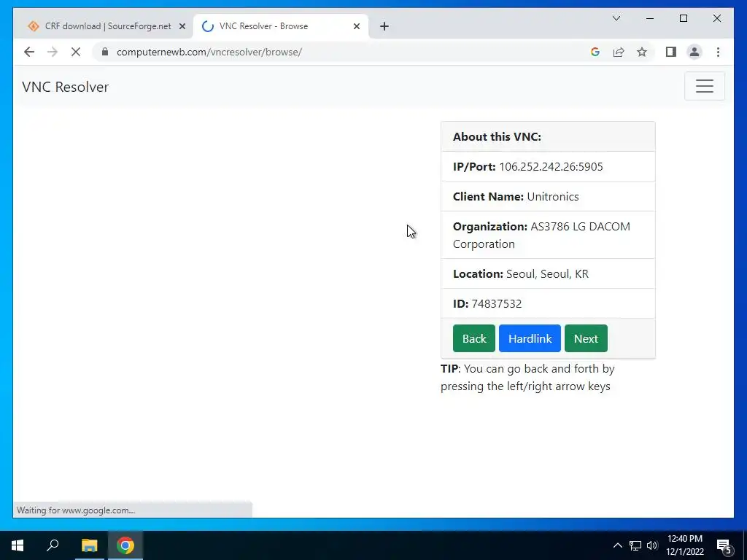This screenshot has width=747, height=560.
Task: Select Client Name Unitronics text
Action: [516, 197]
